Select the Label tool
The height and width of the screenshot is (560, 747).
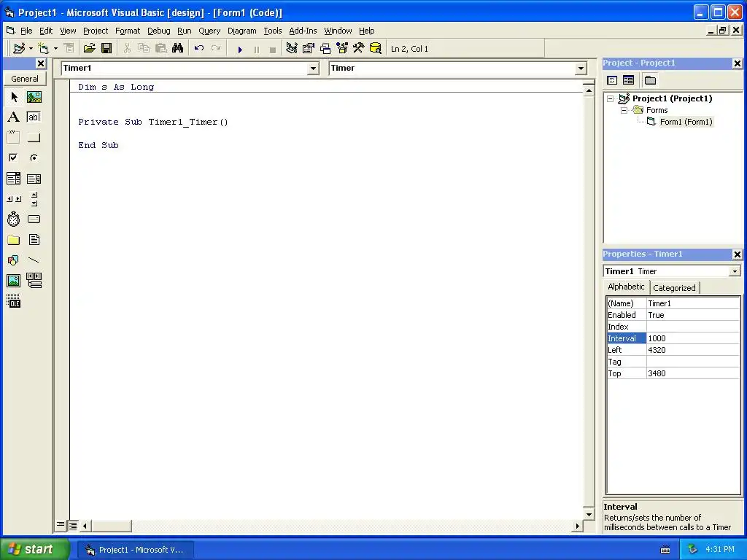(14, 117)
